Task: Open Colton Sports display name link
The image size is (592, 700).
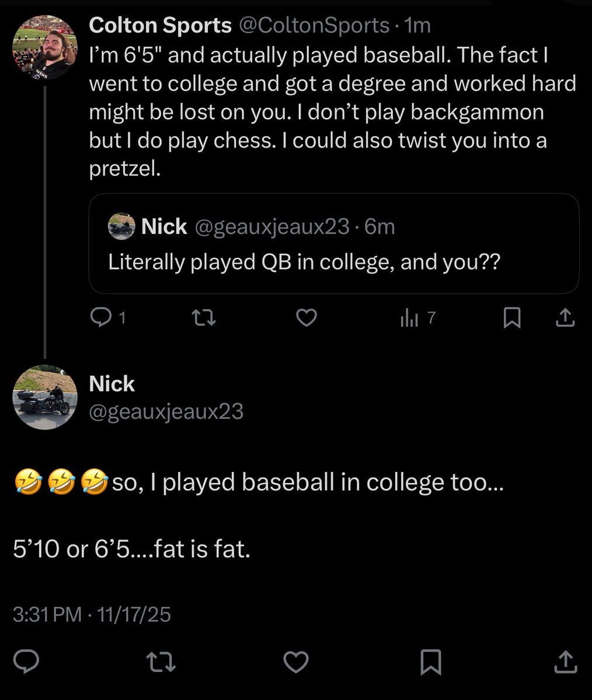Action: click(x=160, y=25)
